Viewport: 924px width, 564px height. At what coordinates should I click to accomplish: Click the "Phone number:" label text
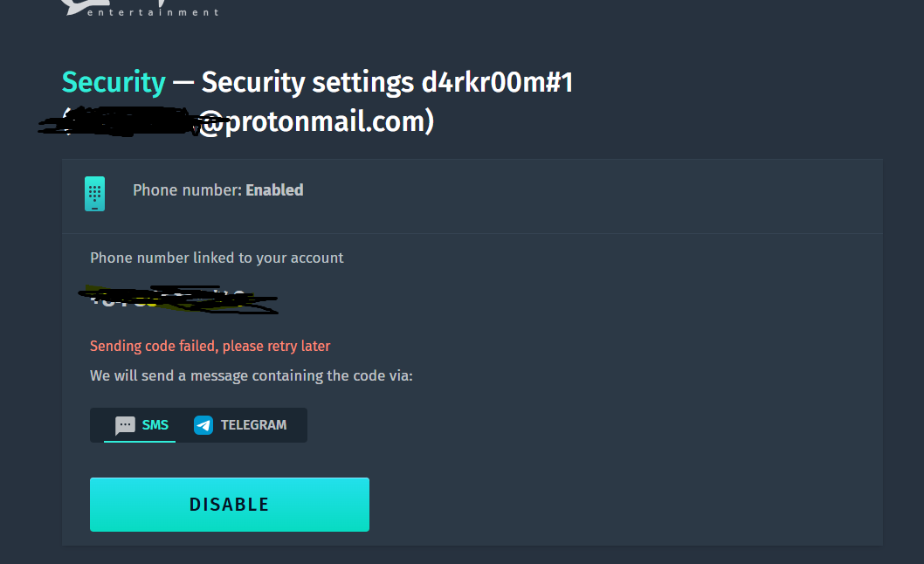187,190
